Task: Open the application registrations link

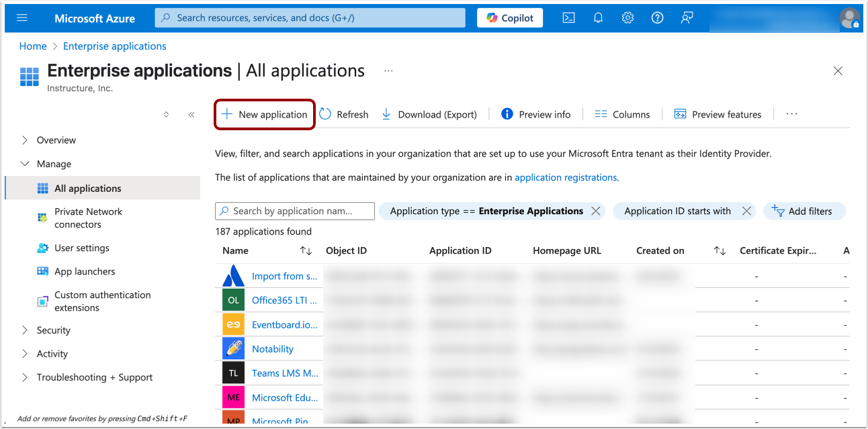Action: click(564, 177)
